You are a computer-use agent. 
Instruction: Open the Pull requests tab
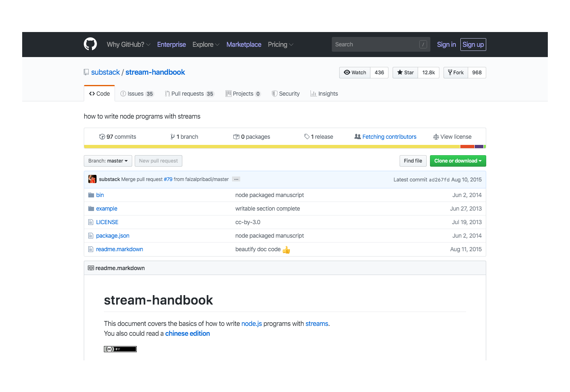point(189,94)
